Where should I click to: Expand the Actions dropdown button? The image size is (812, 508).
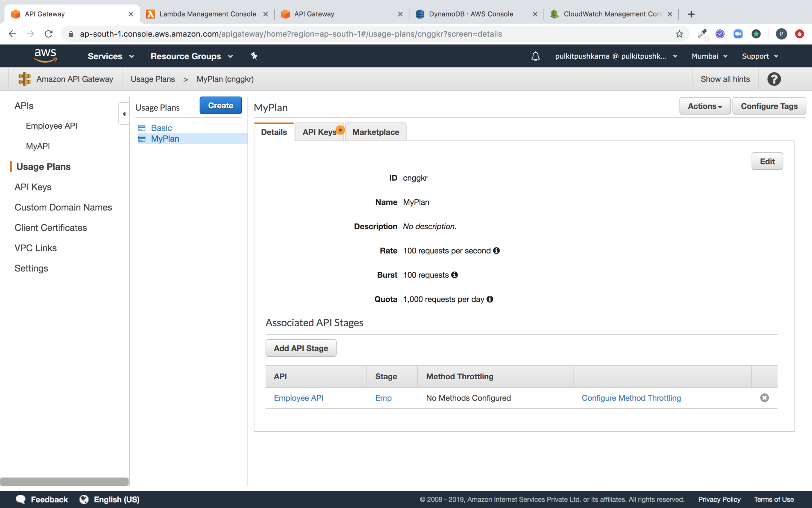(704, 106)
